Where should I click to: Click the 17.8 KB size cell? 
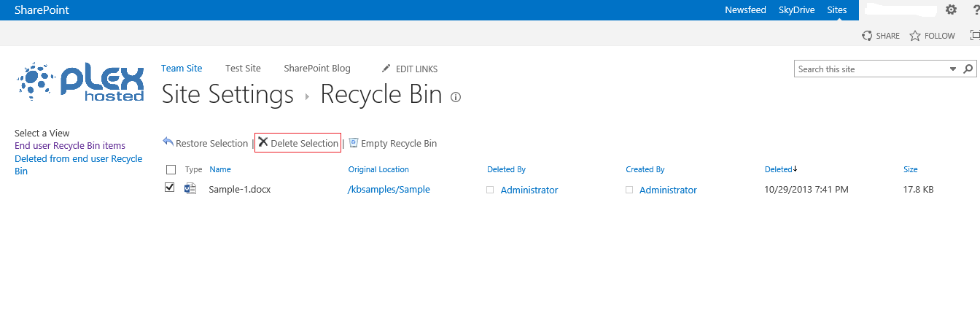pyautogui.click(x=919, y=190)
